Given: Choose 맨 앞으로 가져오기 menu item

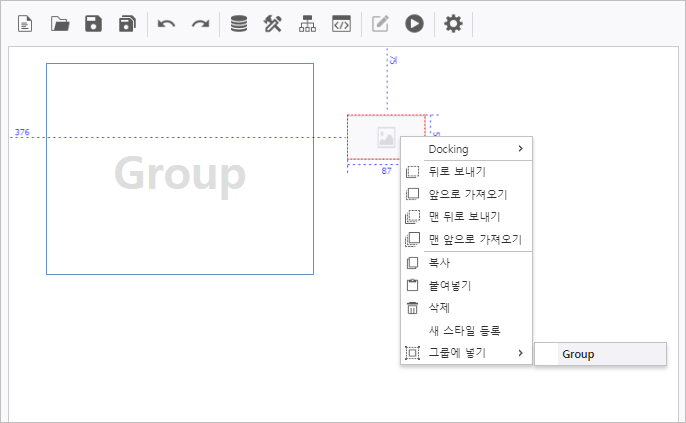Looking at the screenshot, I should tap(474, 239).
